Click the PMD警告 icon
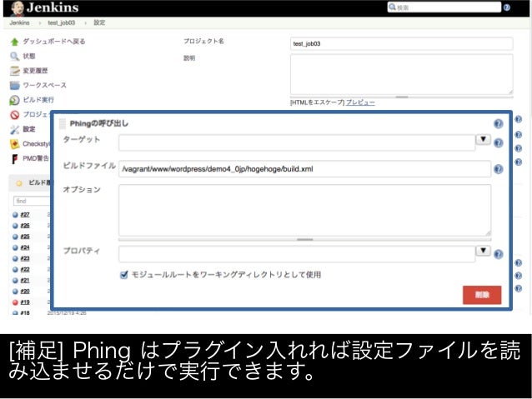The width and height of the screenshot is (532, 399). click(14, 158)
